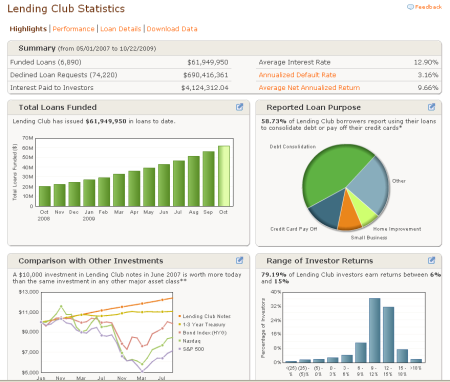Click the S&P 500 legend entry
The image size is (450, 382).
pyautogui.click(x=191, y=349)
